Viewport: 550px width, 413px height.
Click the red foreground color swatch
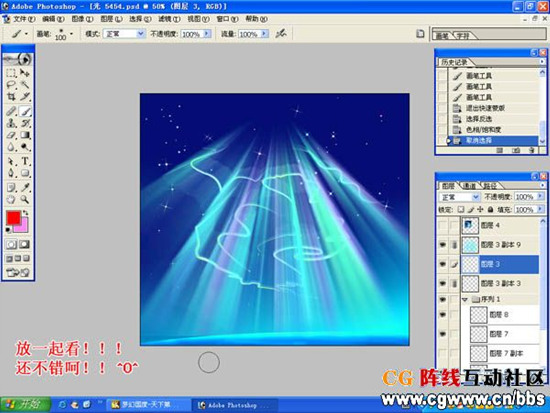pos(13,218)
